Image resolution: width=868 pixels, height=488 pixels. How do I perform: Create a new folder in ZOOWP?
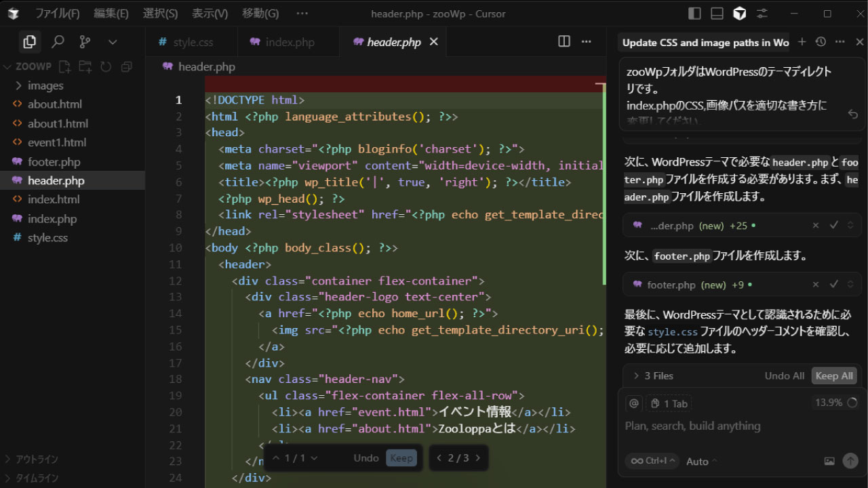click(85, 66)
